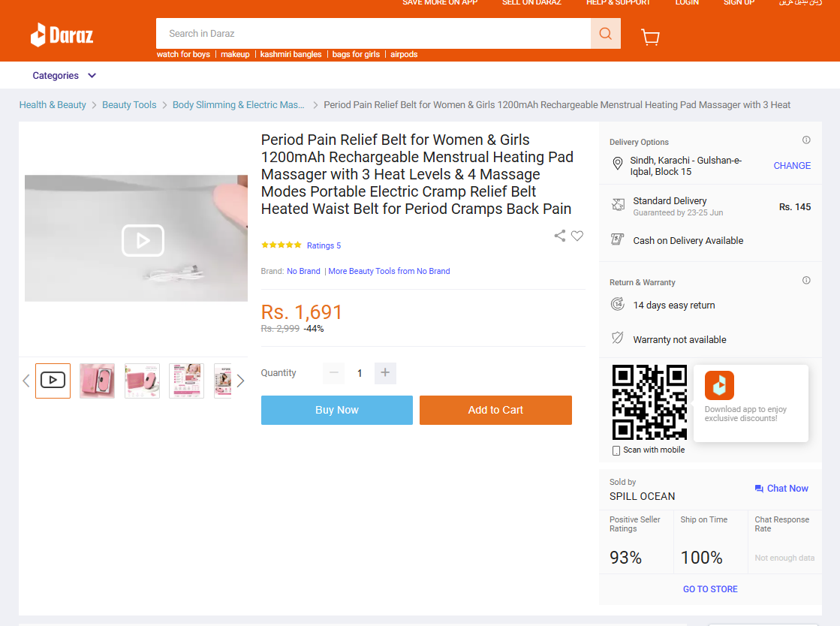Expand the Categories dropdown
This screenshot has height=626, width=840.
[65, 76]
